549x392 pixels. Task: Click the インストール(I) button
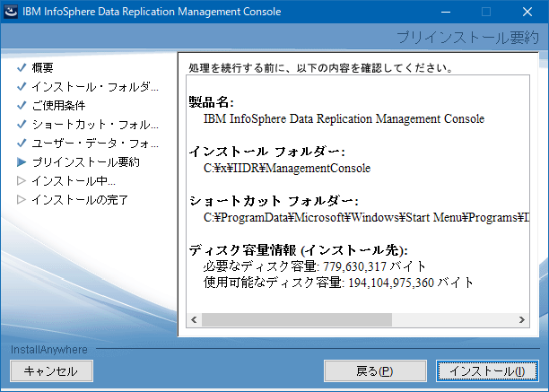point(487,371)
